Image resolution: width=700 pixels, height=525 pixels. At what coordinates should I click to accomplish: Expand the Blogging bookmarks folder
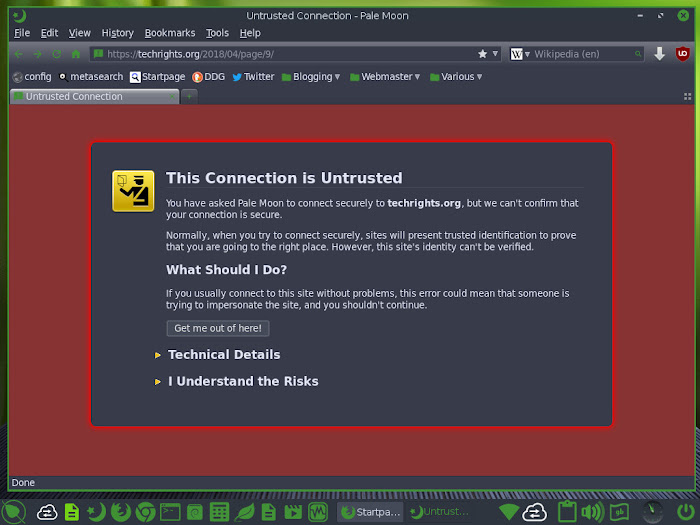click(x=311, y=77)
